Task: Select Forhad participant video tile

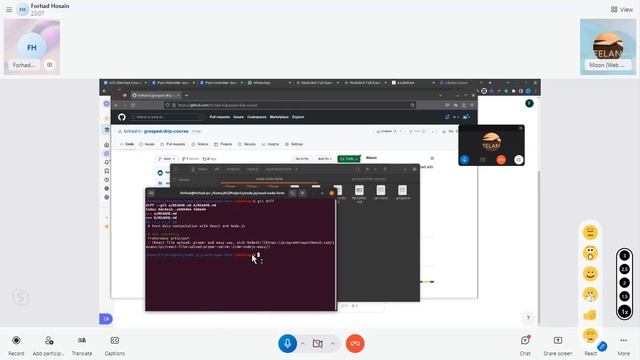Action: [32, 47]
